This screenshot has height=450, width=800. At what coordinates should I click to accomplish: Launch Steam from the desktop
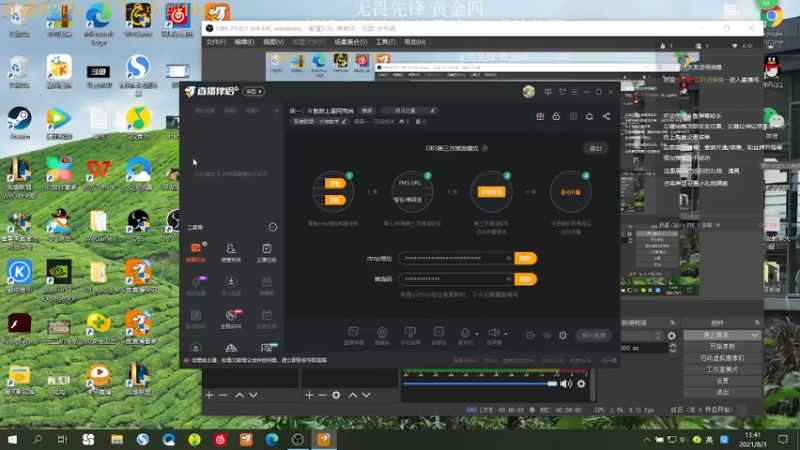coord(19,122)
